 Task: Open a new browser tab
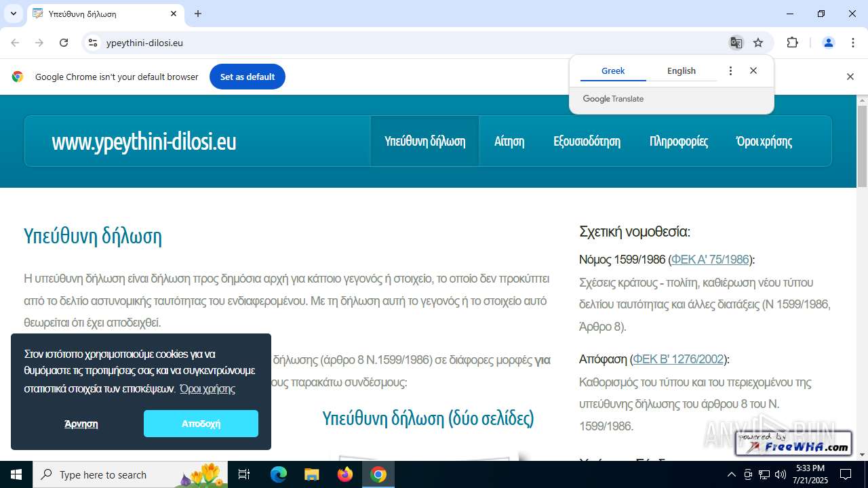point(198,14)
